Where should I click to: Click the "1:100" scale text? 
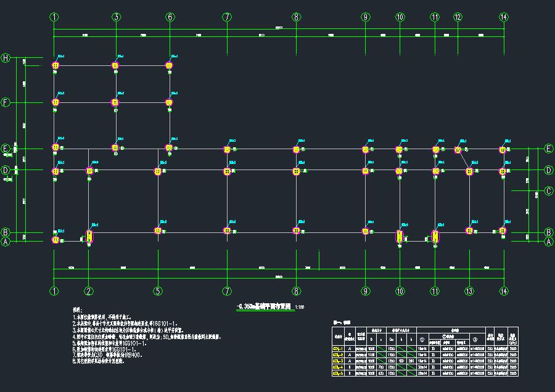pyautogui.click(x=300, y=307)
